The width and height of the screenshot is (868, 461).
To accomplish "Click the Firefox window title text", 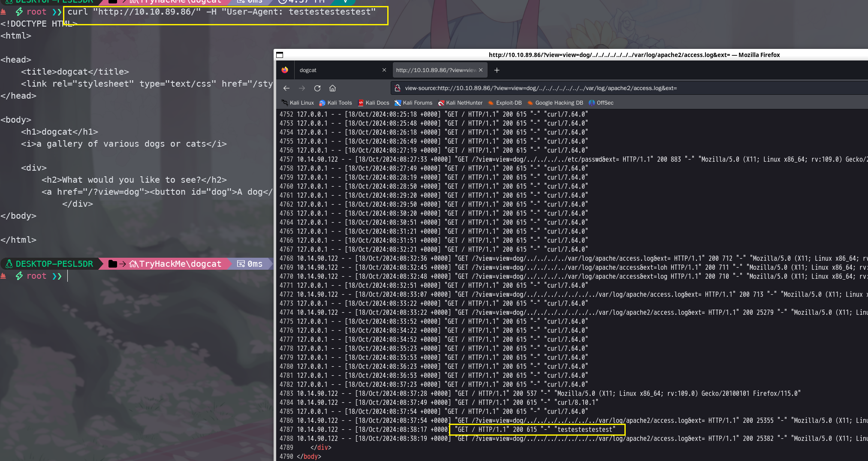I will [634, 55].
